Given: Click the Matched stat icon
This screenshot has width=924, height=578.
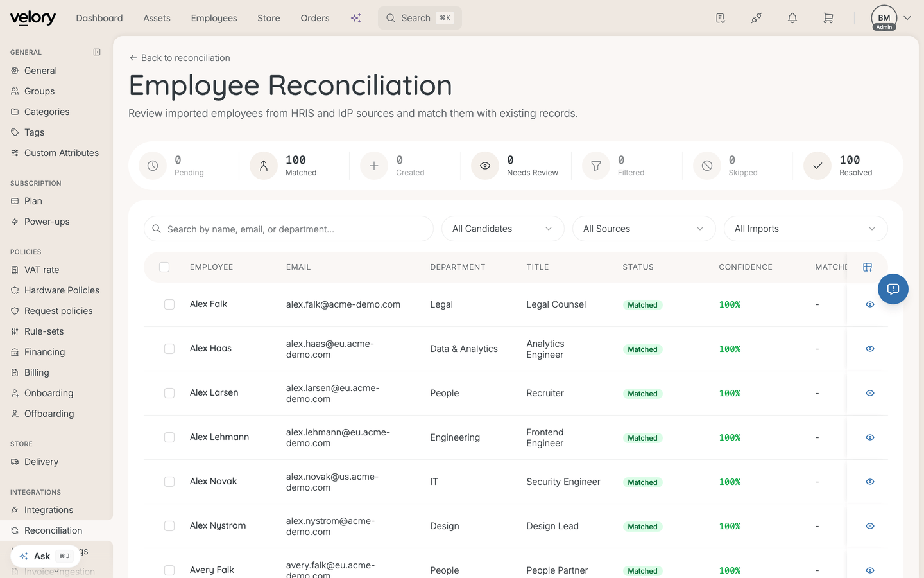Looking at the screenshot, I should pos(264,166).
